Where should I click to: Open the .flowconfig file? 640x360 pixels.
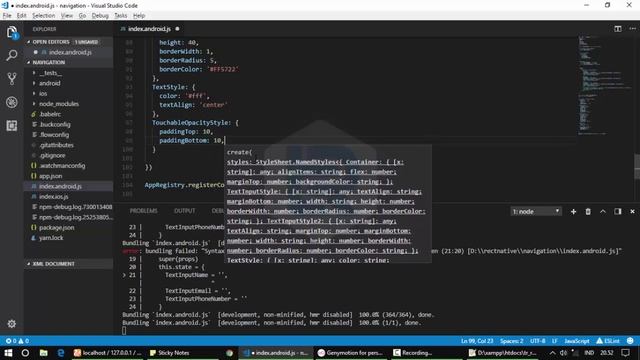tap(54, 135)
